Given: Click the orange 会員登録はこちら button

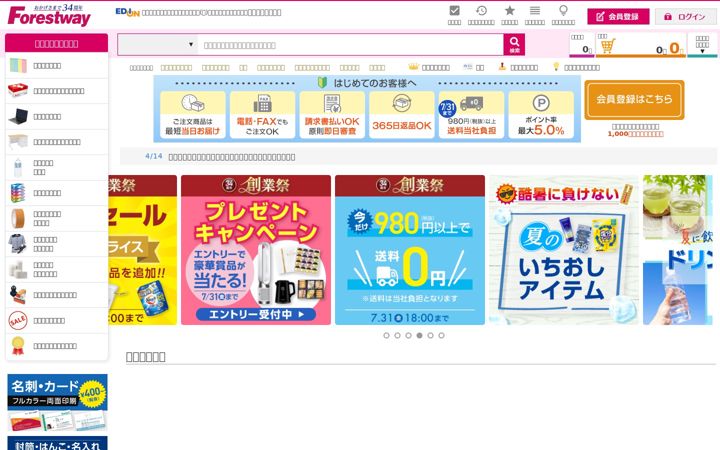Looking at the screenshot, I should click(x=634, y=99).
